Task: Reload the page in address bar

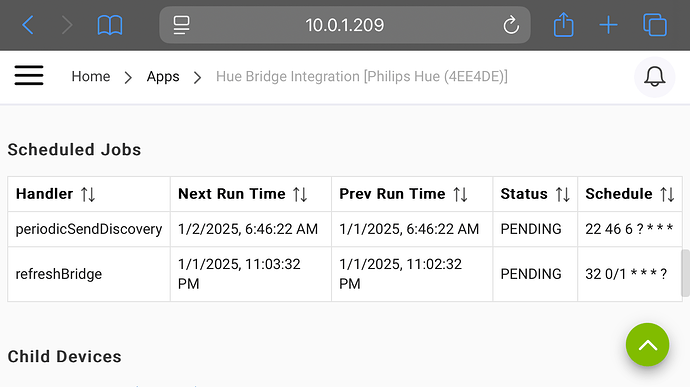Action: click(511, 25)
